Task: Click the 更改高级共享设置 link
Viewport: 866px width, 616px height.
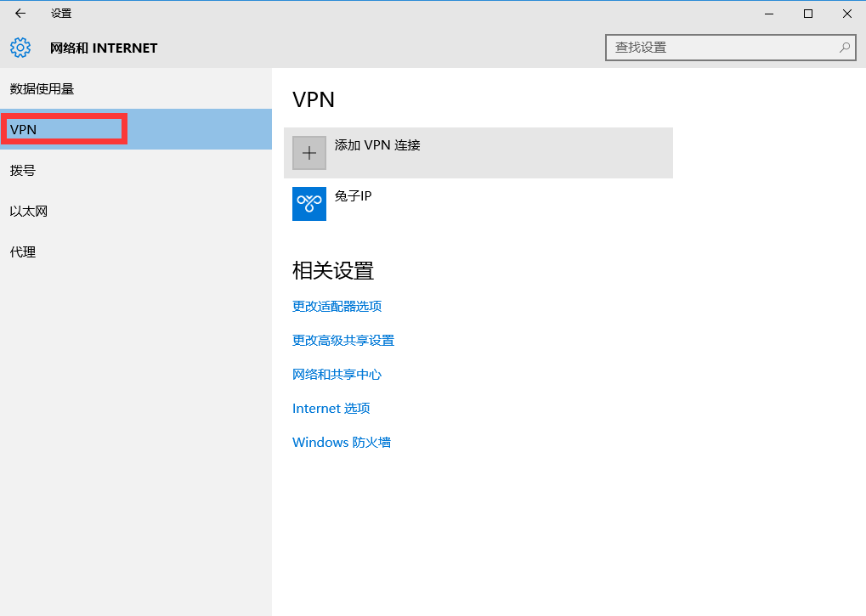Action: click(343, 341)
